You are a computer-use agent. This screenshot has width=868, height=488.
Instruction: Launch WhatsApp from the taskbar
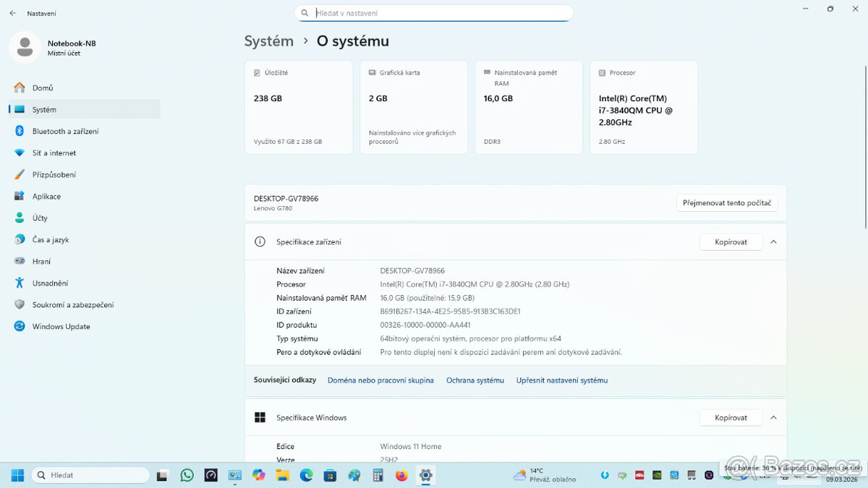(187, 475)
